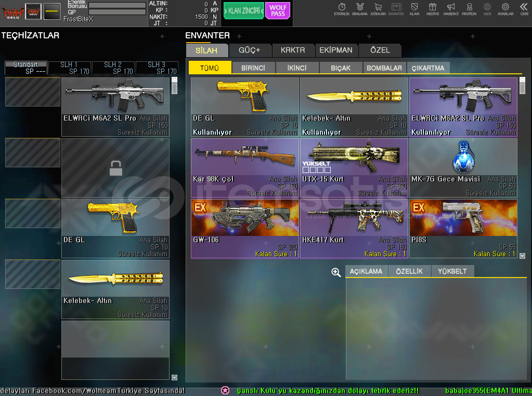This screenshot has height=396, width=532.
Task: Open the Hediye gift box icon
Action: click(x=433, y=8)
